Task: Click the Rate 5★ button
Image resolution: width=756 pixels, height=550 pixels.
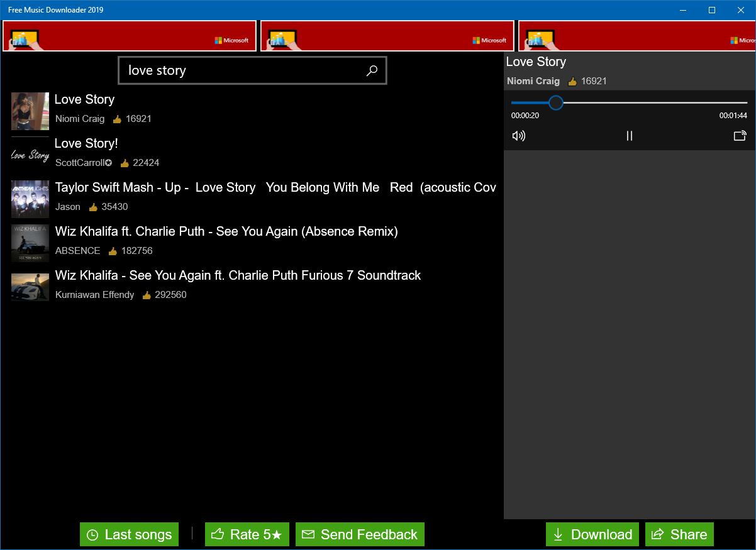Action: click(247, 534)
